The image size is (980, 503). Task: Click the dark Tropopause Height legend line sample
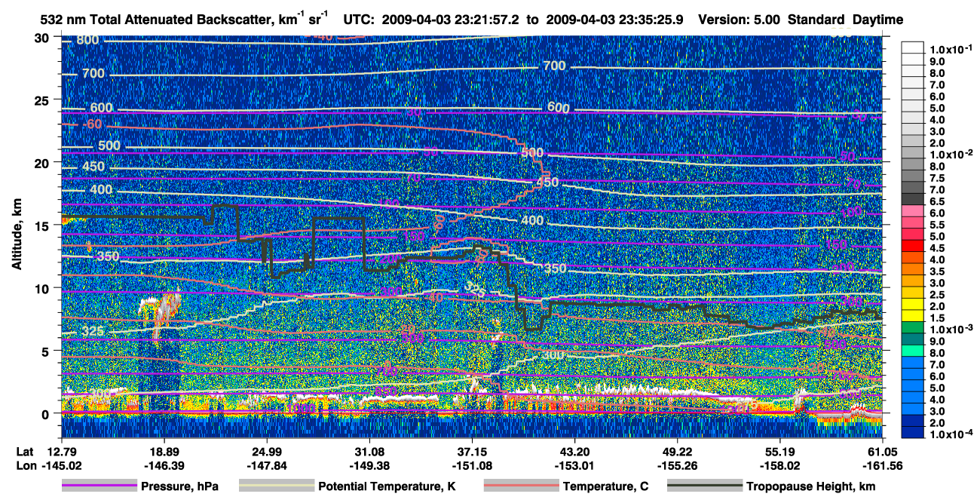704,486
